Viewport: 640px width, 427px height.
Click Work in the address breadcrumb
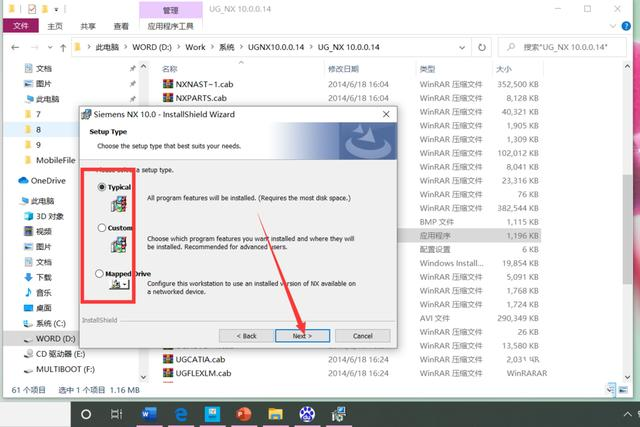click(x=195, y=47)
